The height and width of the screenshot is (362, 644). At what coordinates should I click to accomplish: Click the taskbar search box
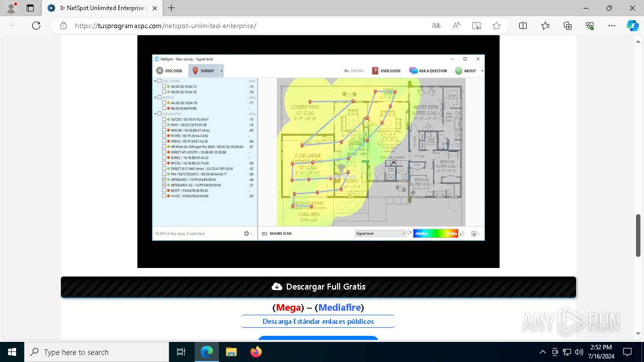pyautogui.click(x=97, y=352)
